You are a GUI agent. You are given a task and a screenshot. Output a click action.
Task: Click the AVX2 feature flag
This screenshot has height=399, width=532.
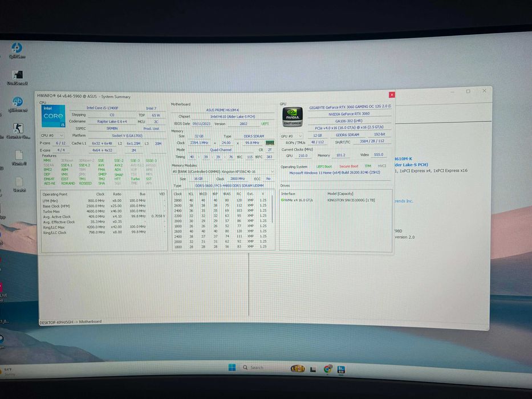pyautogui.click(x=119, y=165)
